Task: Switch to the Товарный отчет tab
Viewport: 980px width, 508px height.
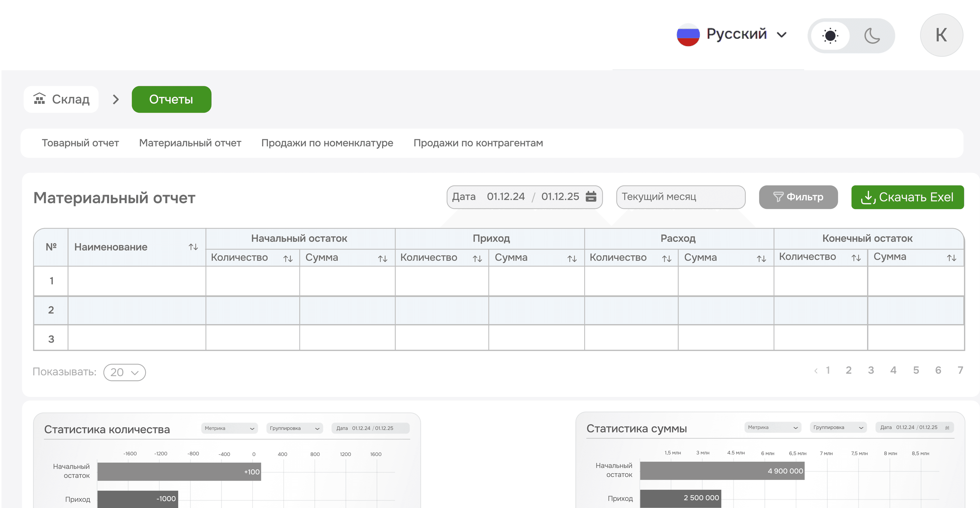Action: click(80, 143)
